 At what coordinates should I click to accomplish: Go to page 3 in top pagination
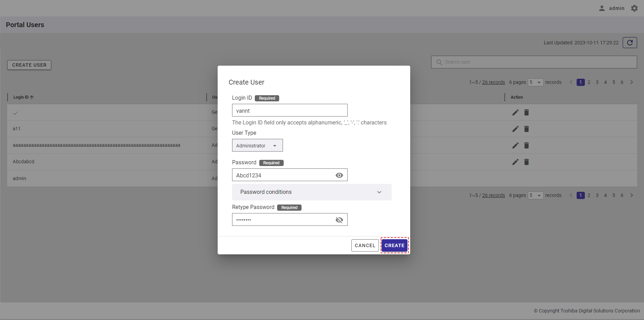click(597, 82)
